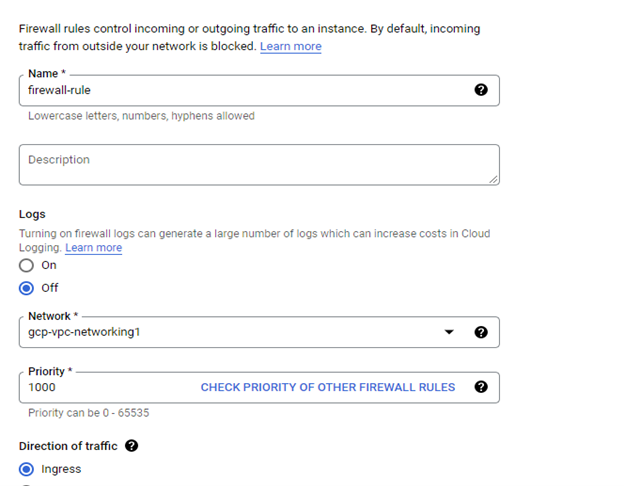The width and height of the screenshot is (624, 486).
Task: Click the Priority field help icon
Action: pyautogui.click(x=481, y=387)
